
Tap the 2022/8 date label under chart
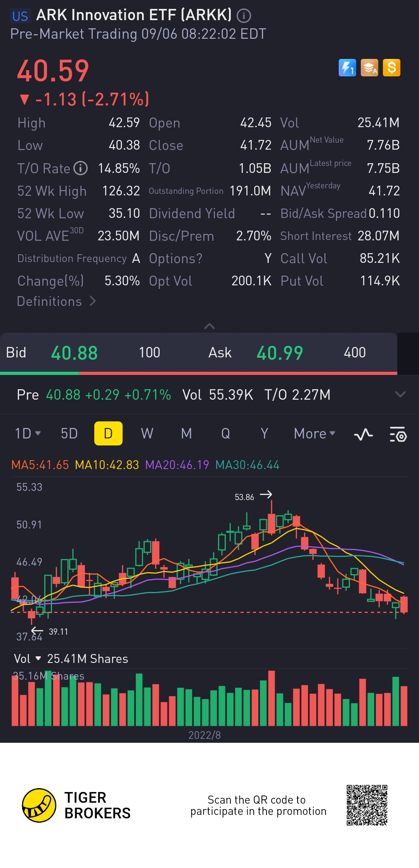[x=204, y=735]
